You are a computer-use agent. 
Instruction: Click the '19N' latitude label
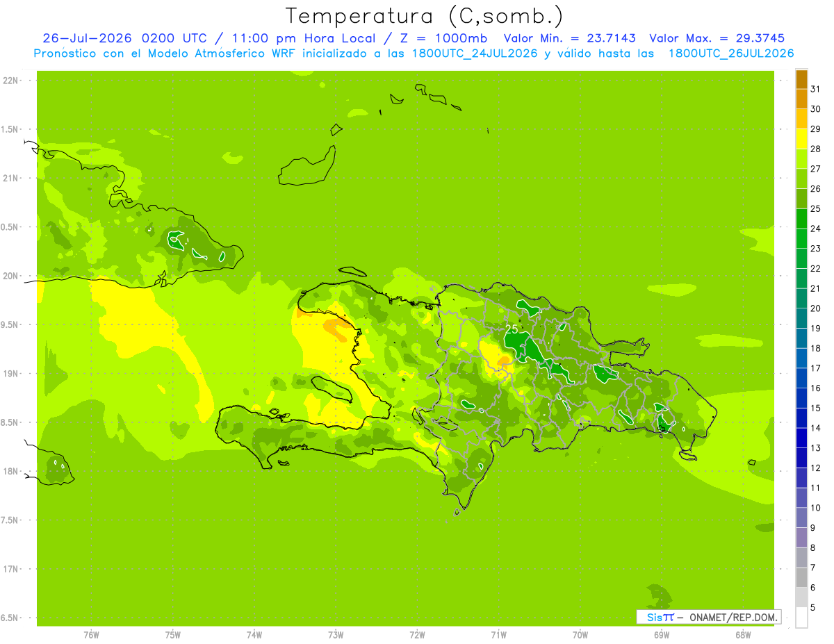click(10, 373)
